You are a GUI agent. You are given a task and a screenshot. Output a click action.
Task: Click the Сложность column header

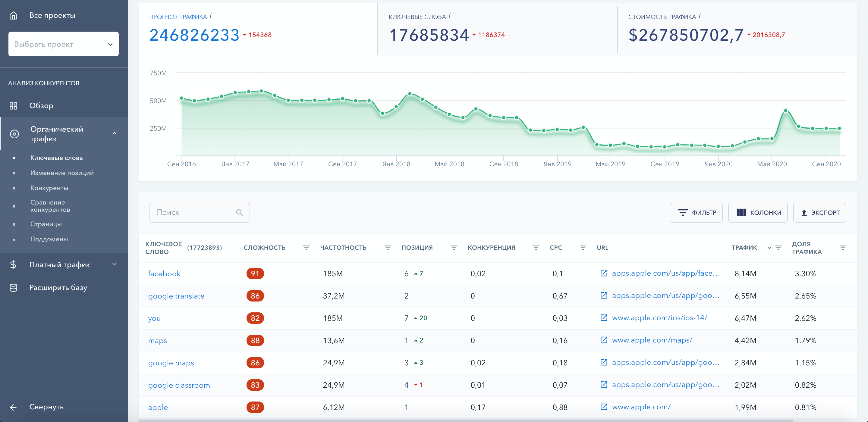click(265, 248)
